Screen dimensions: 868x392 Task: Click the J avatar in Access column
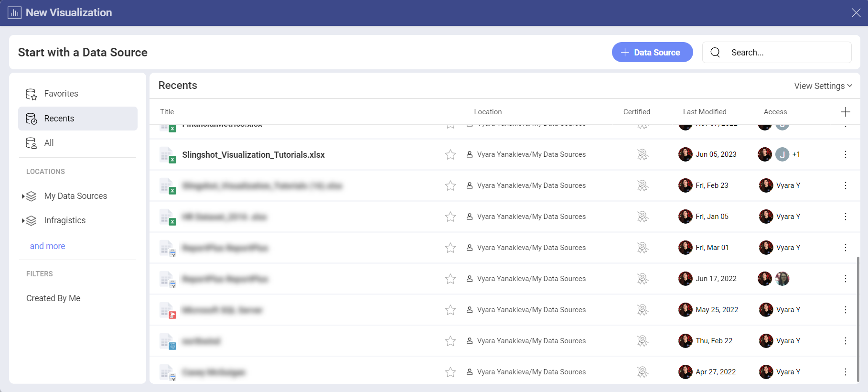click(782, 154)
